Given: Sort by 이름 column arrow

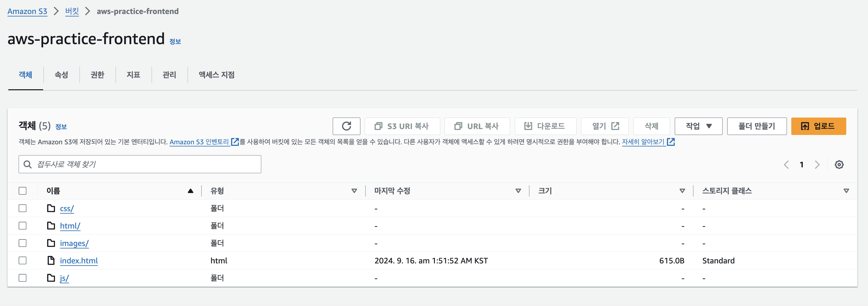Looking at the screenshot, I should pyautogui.click(x=190, y=191).
